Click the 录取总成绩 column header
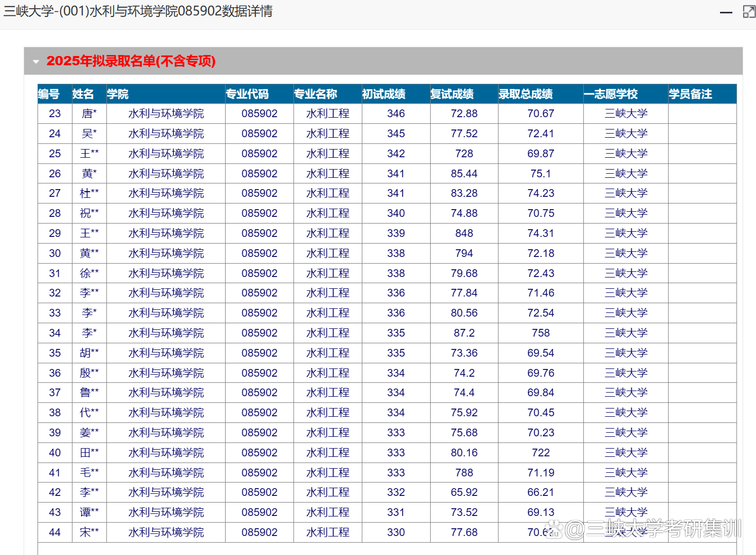Screen dimensions: 756x555 tap(526, 94)
